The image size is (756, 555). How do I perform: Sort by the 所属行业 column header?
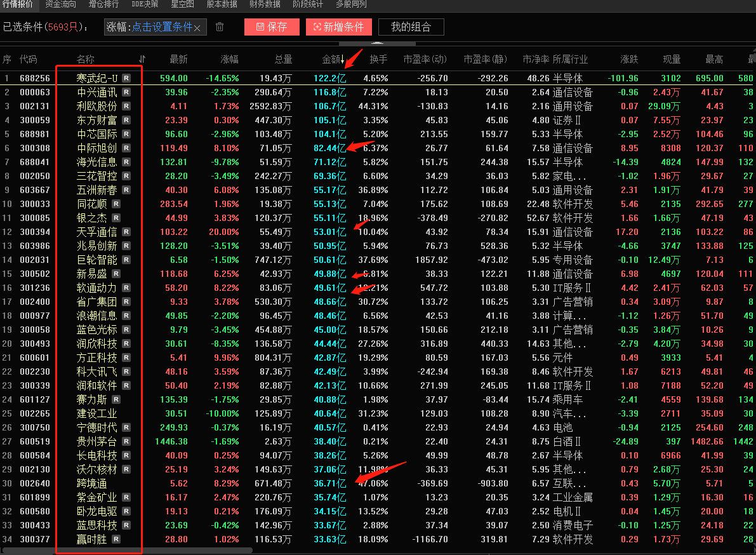[x=570, y=59]
